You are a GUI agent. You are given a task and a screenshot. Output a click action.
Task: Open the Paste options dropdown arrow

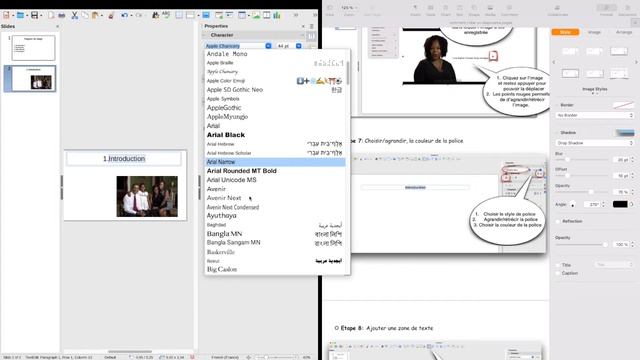pyautogui.click(x=102, y=16)
